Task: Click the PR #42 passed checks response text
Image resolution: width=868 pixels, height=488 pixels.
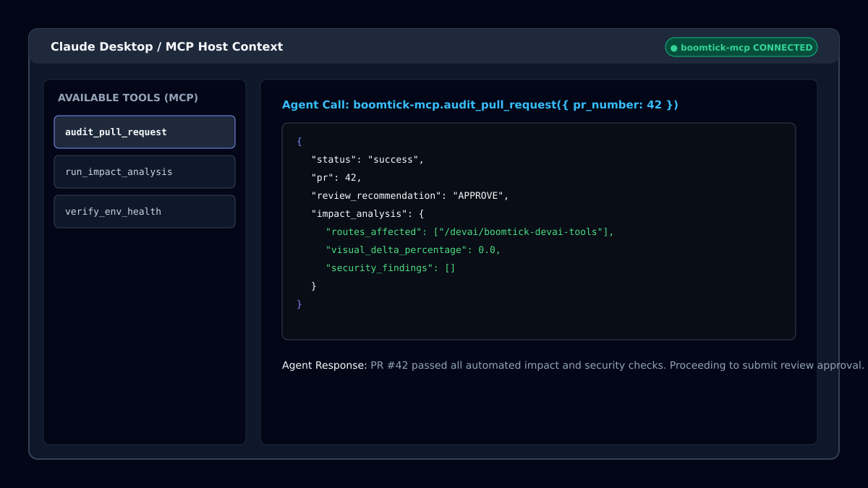Action: click(617, 366)
